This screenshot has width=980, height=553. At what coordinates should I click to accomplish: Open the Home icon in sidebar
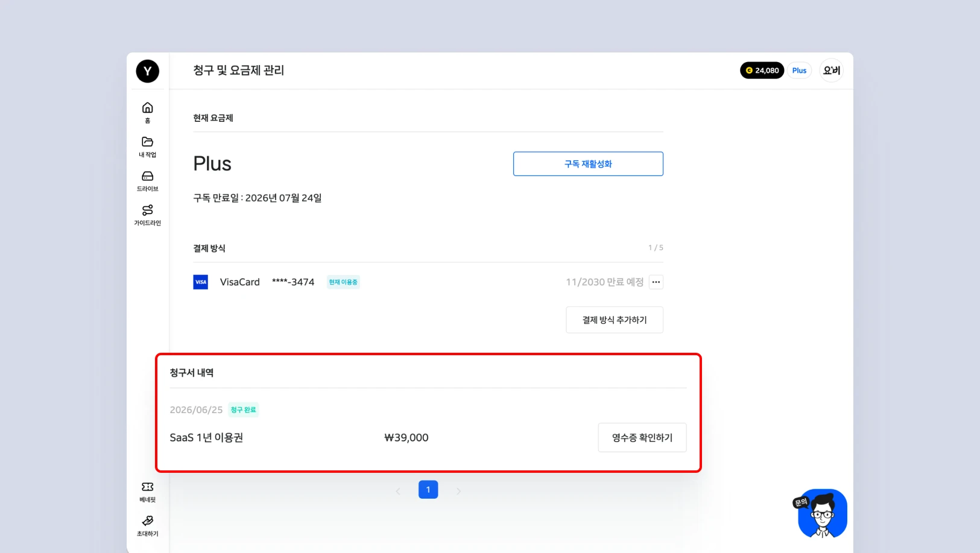[147, 108]
